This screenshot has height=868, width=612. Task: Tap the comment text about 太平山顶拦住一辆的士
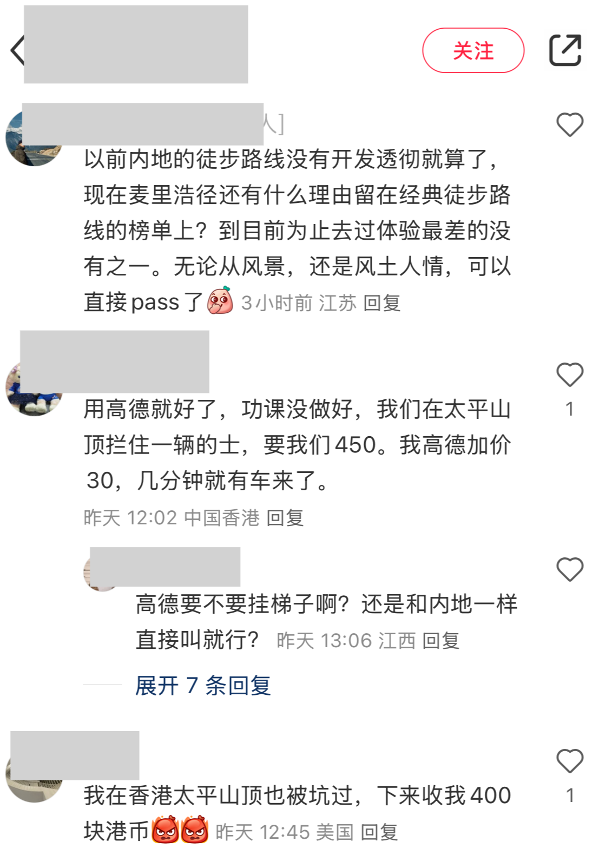click(297, 445)
